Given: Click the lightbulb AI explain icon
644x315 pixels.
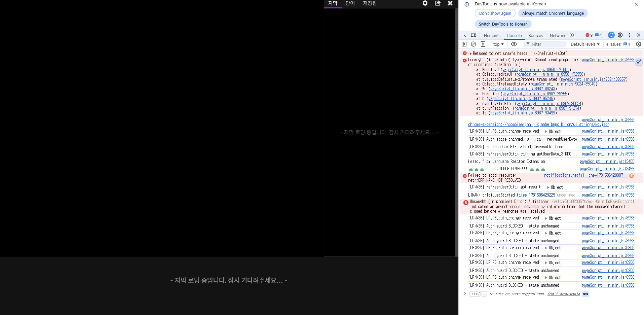Looking at the screenshot, I should (639, 62).
